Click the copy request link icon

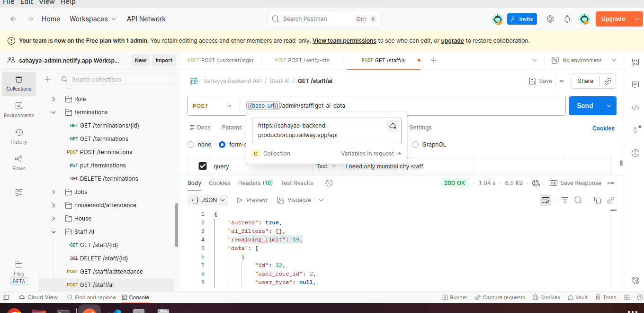pyautogui.click(x=608, y=81)
